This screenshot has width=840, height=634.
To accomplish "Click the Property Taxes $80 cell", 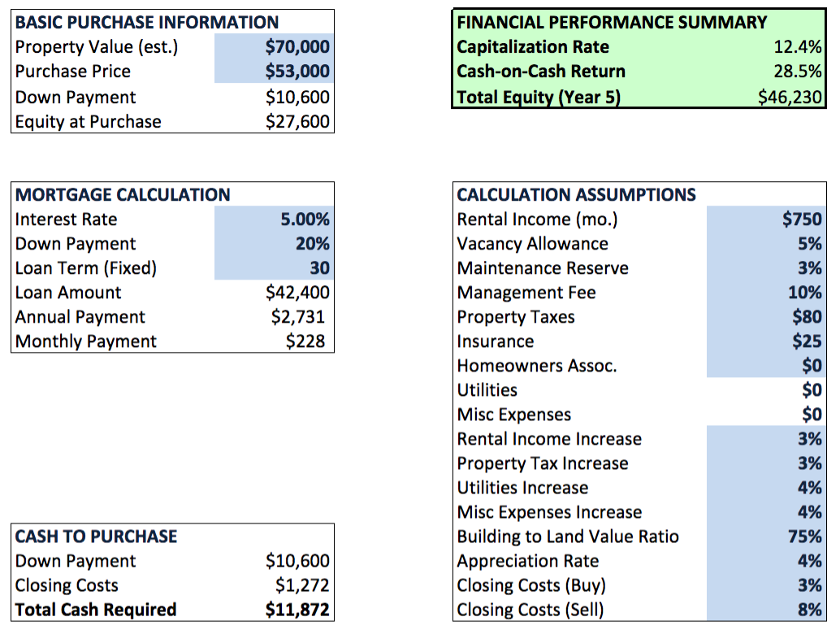I will (x=766, y=317).
